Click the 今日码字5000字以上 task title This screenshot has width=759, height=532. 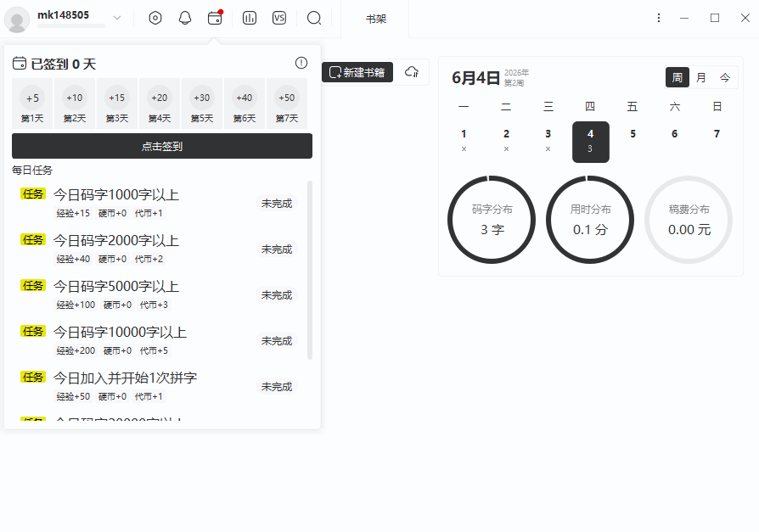116,286
